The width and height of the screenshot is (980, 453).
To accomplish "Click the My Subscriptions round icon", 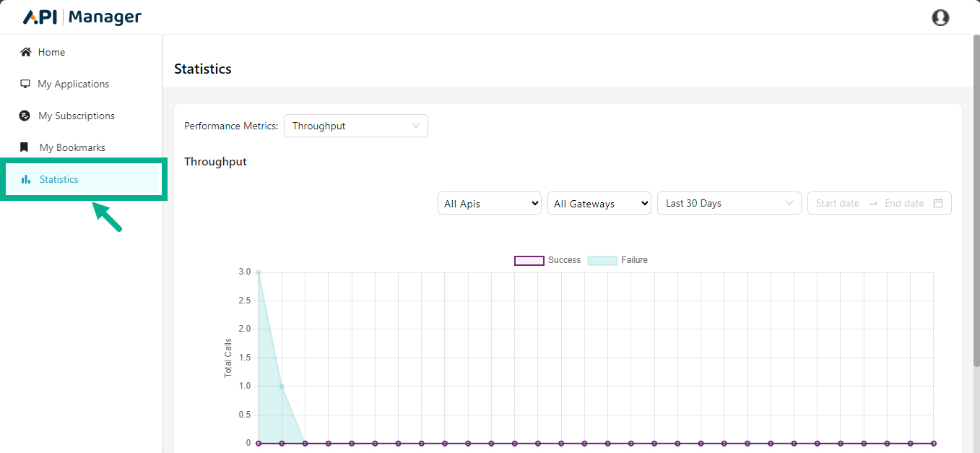I will tap(25, 116).
